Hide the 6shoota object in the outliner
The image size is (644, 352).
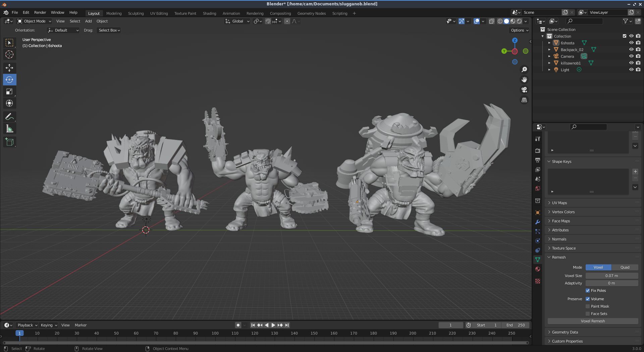pos(631,43)
